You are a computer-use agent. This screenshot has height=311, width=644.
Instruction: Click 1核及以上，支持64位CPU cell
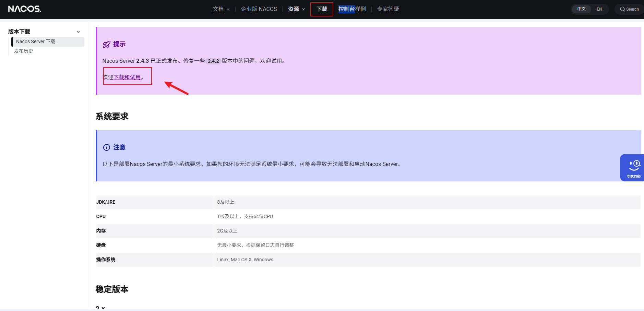click(245, 217)
